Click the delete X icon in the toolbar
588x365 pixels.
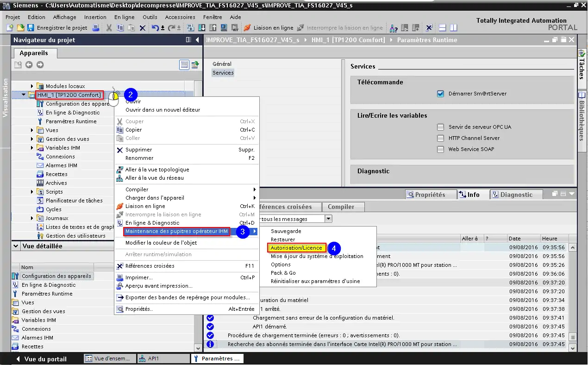coord(142,28)
